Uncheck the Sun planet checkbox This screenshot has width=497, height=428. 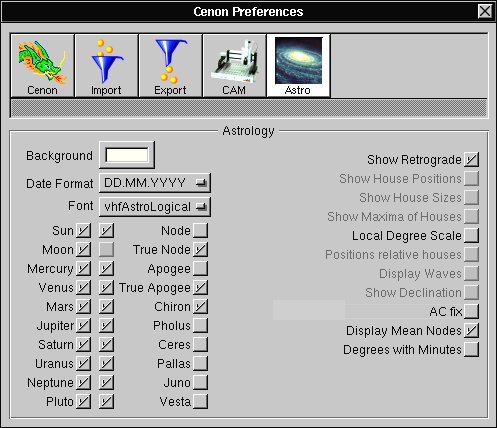point(83,231)
